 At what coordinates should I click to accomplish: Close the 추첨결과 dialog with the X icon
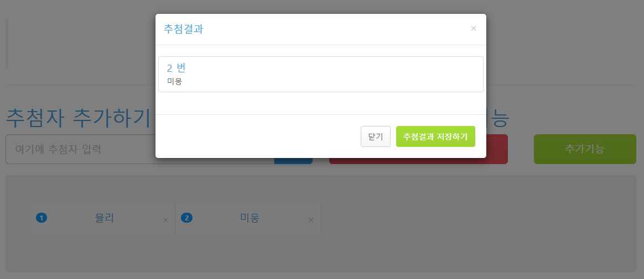[x=474, y=29]
